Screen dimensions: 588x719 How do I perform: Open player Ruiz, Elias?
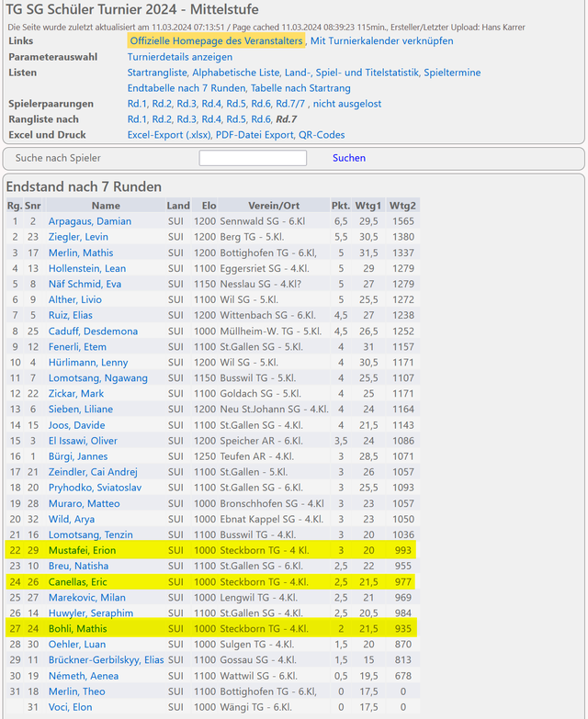coord(71,315)
